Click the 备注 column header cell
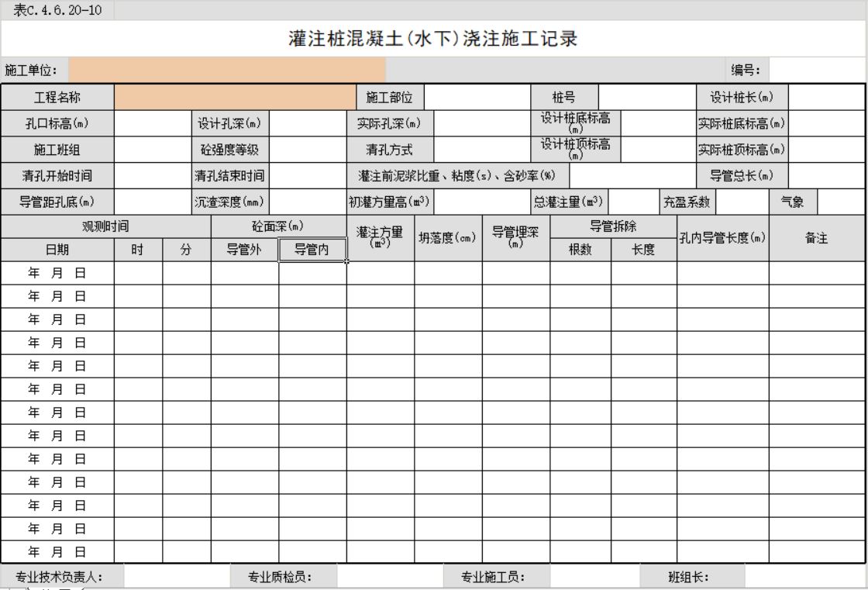This screenshot has width=868, height=590. (817, 238)
